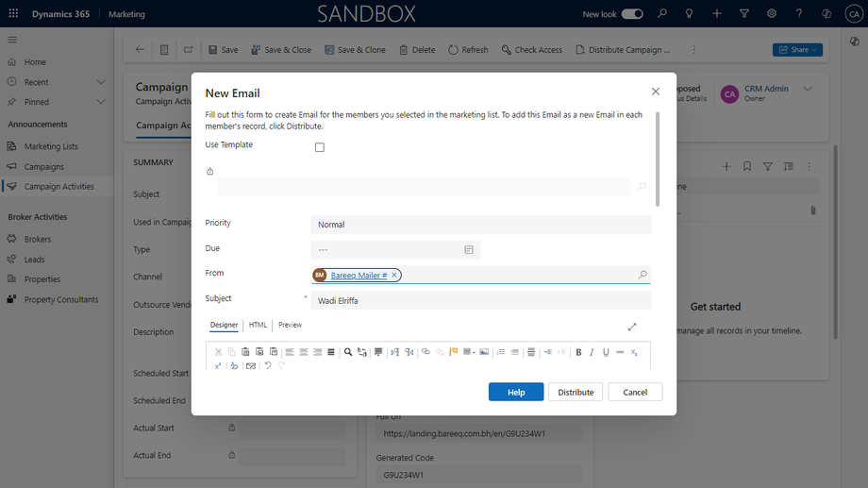Click the Cancel button in dialog

(635, 392)
